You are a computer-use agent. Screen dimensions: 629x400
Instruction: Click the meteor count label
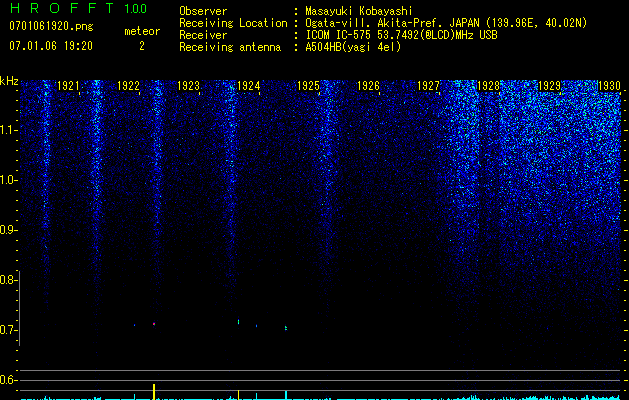pos(142,31)
